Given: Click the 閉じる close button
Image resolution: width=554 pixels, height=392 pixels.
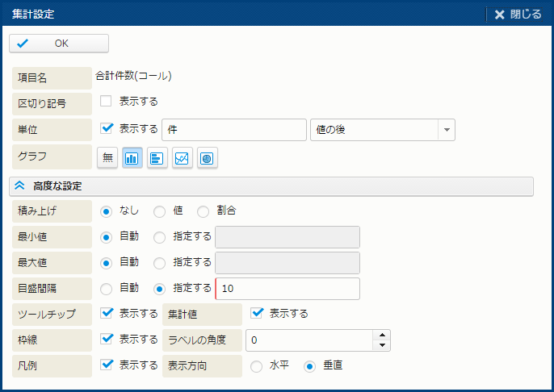Looking at the screenshot, I should 518,15.
